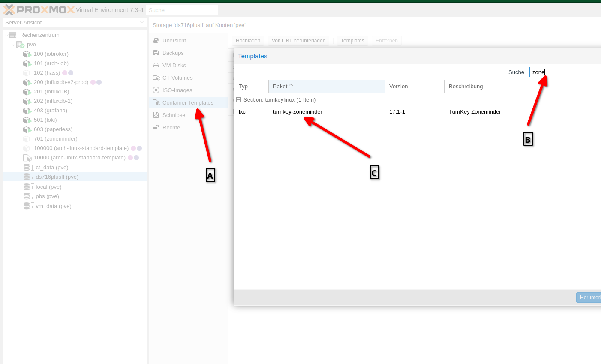Click the pve node icon
This screenshot has height=364, width=601.
[20, 45]
